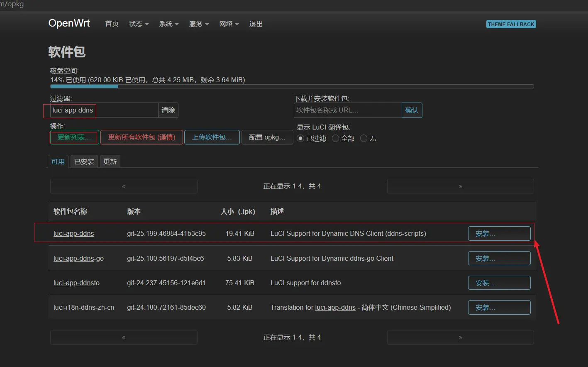Open the 网络 dropdown menu

229,24
